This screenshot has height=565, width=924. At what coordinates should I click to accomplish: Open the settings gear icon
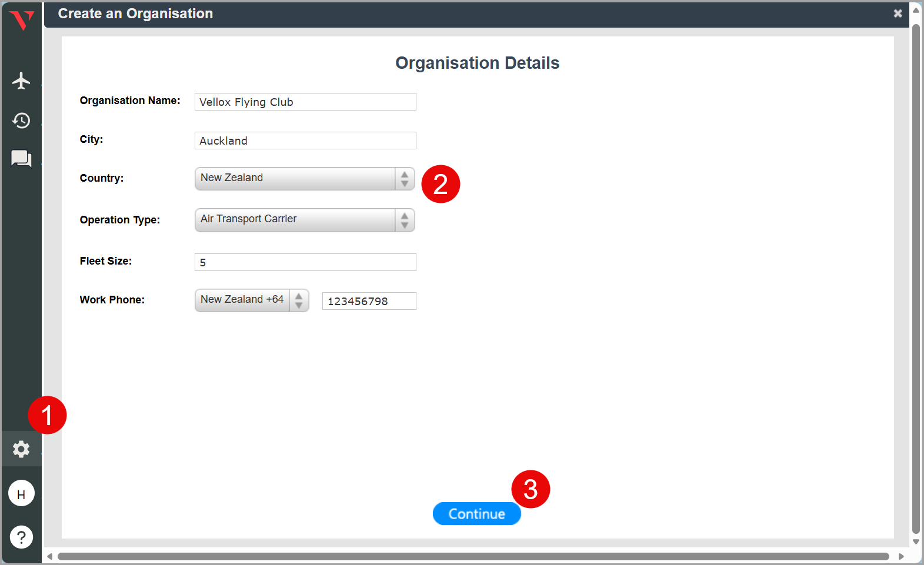click(21, 449)
